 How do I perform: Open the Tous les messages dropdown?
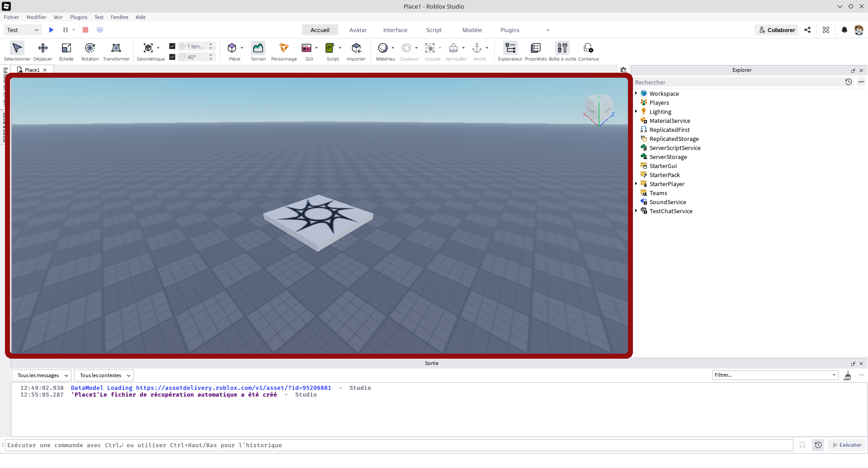42,375
